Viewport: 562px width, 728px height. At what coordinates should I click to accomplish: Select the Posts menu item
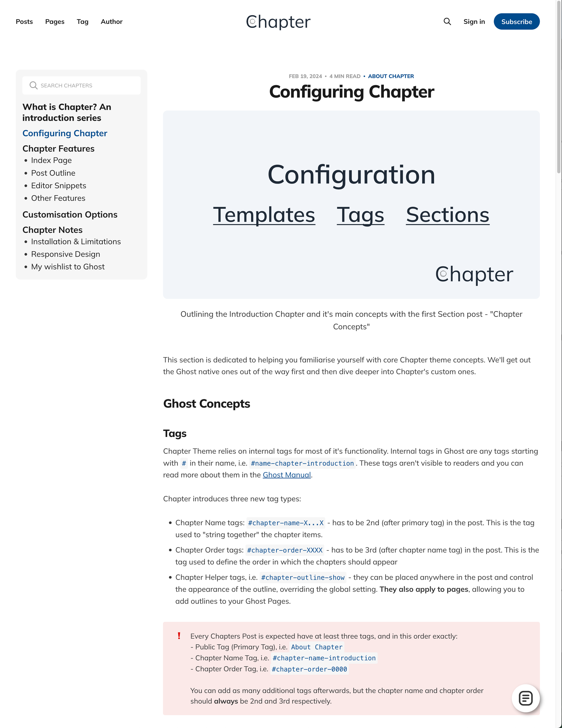[x=24, y=21]
